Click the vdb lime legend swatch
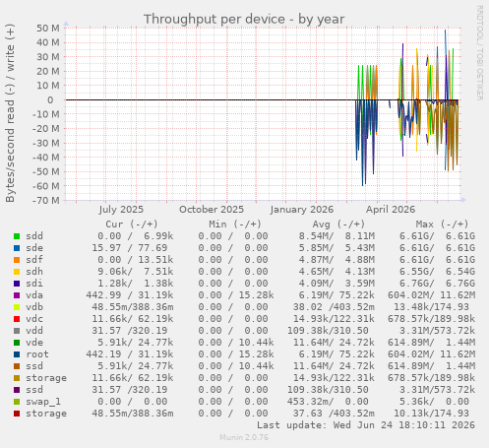The height and width of the screenshot is (448, 489). coord(17,307)
